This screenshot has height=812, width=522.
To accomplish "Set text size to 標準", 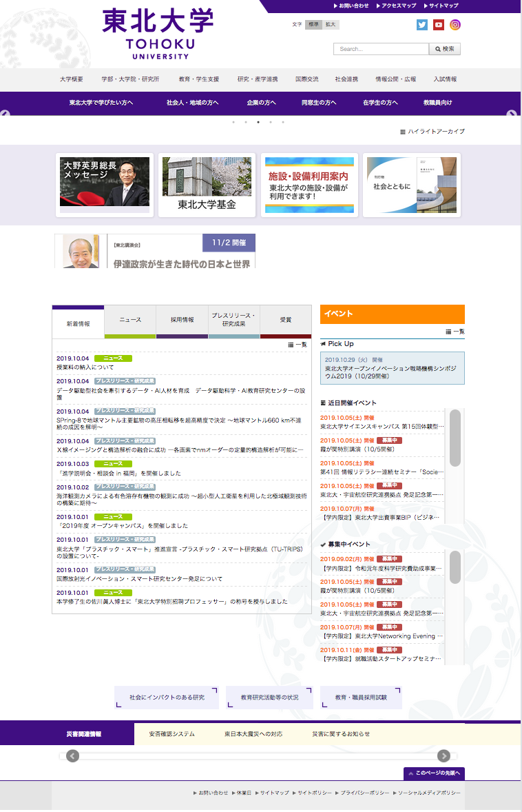I will tap(313, 24).
